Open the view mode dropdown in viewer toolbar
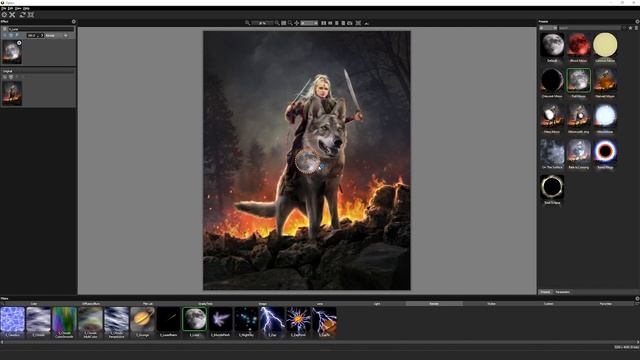The image size is (640, 360). tap(309, 23)
